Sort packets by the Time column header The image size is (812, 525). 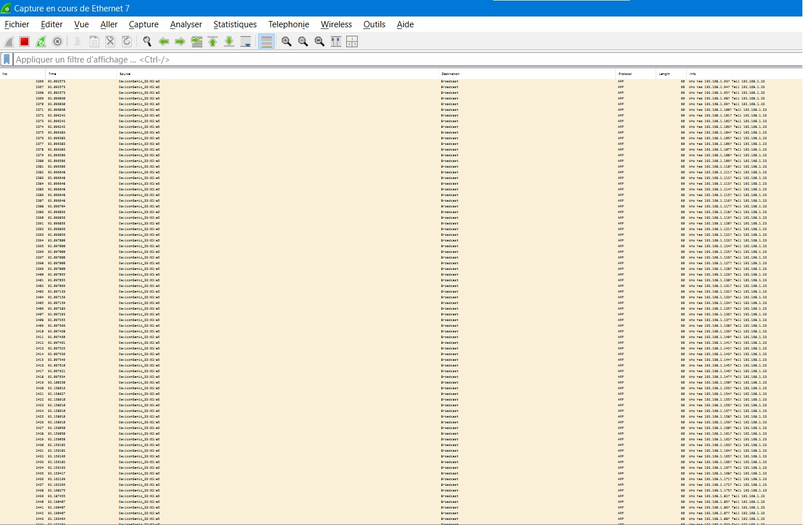(81, 74)
